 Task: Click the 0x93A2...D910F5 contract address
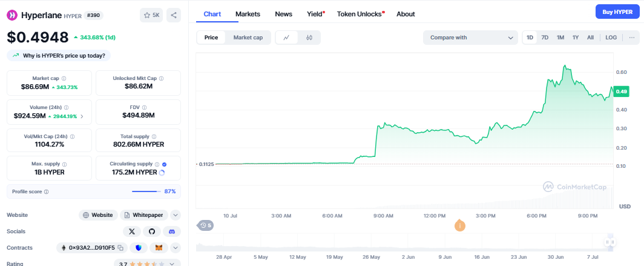click(x=91, y=247)
